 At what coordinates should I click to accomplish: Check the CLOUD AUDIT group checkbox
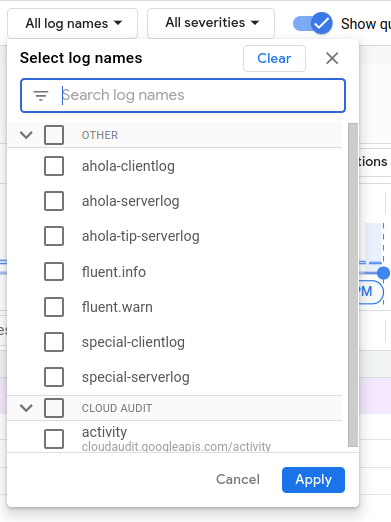point(54,408)
